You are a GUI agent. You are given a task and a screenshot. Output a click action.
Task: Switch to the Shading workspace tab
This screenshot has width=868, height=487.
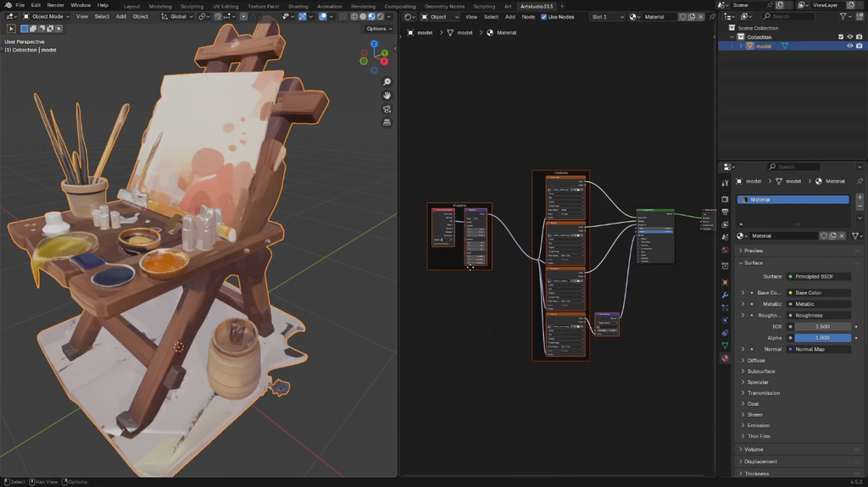pos(298,6)
